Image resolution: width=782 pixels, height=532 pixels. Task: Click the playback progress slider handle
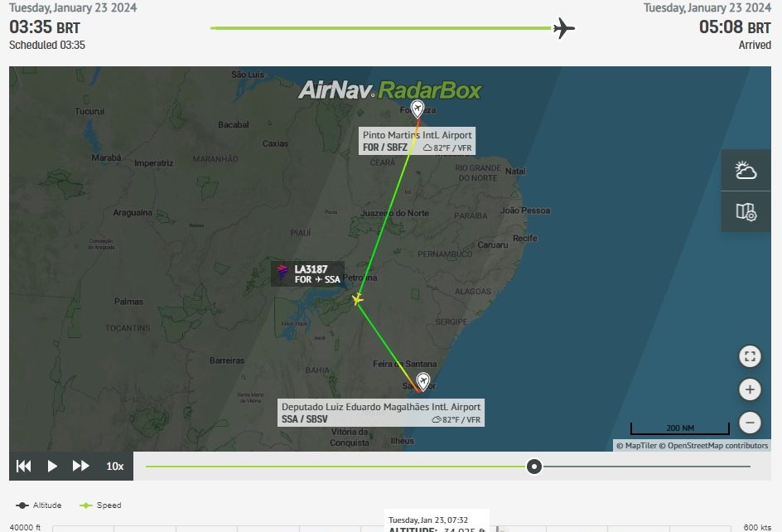coord(534,467)
